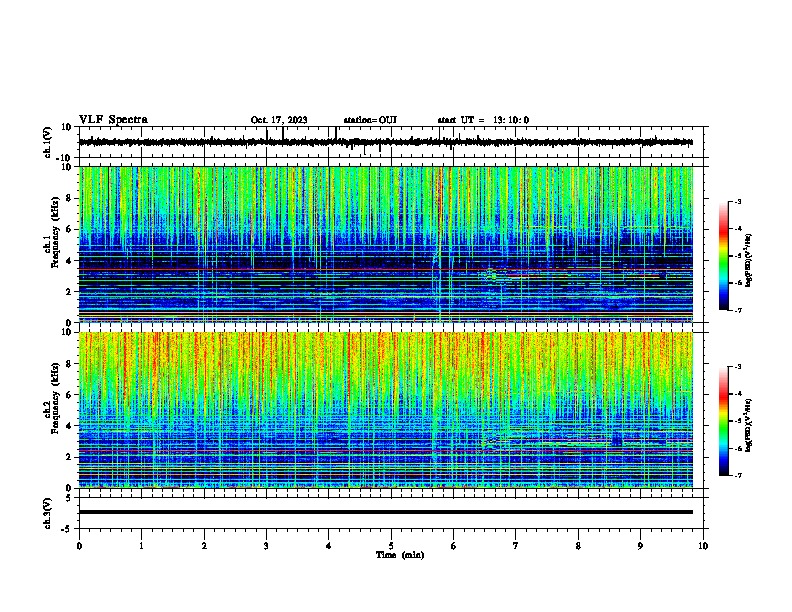
Task: Click the "6" kHz tick on ch.2 spectrogram axis
Action: [x=69, y=394]
